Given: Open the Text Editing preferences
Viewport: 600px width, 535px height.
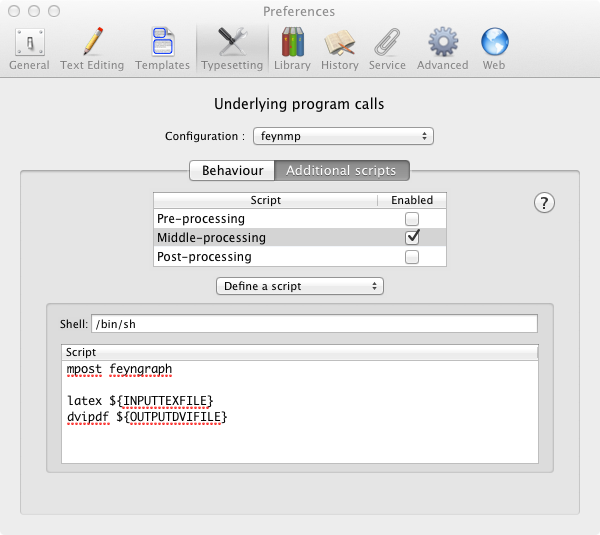Looking at the screenshot, I should pyautogui.click(x=92, y=48).
